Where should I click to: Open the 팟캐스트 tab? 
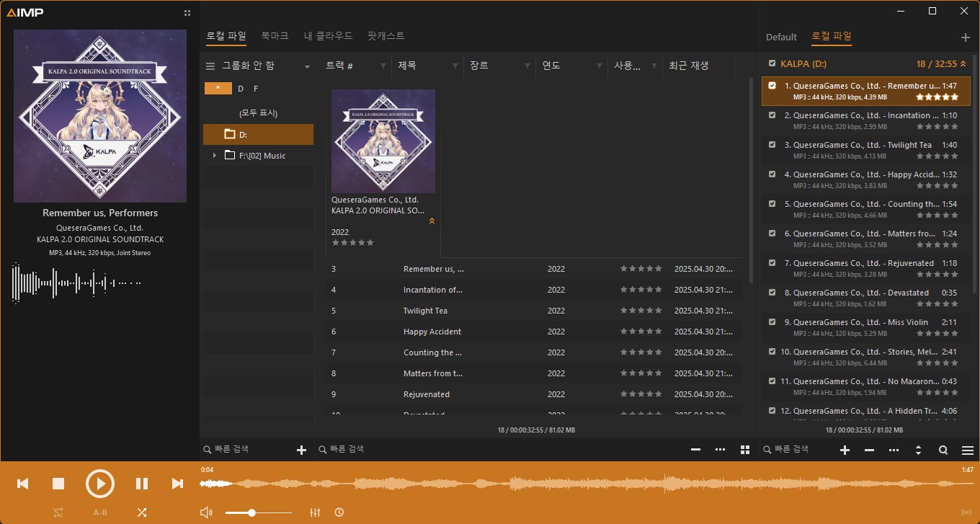(x=386, y=35)
